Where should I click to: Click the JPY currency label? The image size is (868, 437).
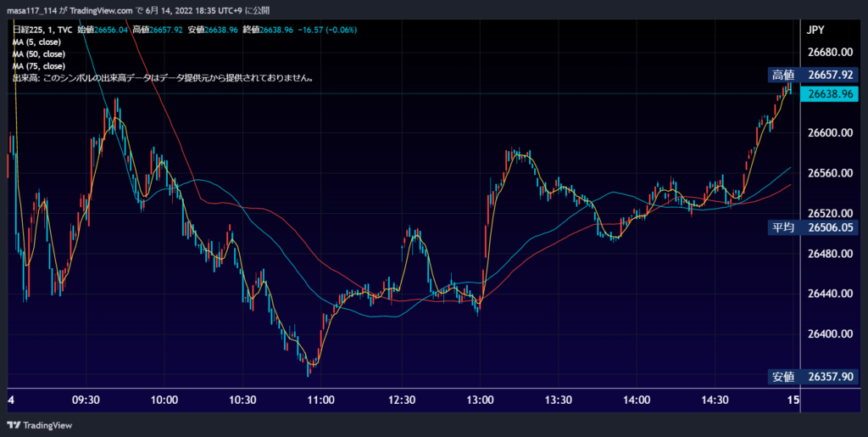coord(816,31)
